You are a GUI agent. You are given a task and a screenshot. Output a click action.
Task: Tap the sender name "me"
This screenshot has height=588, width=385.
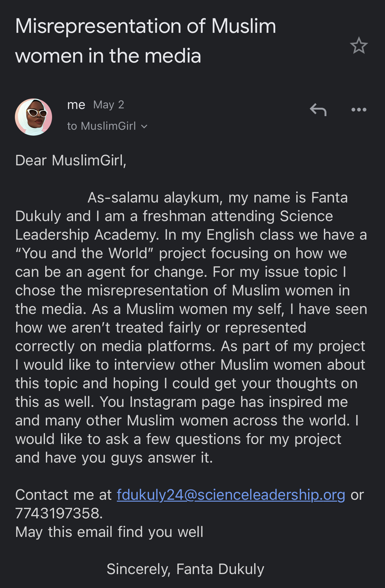[76, 105]
